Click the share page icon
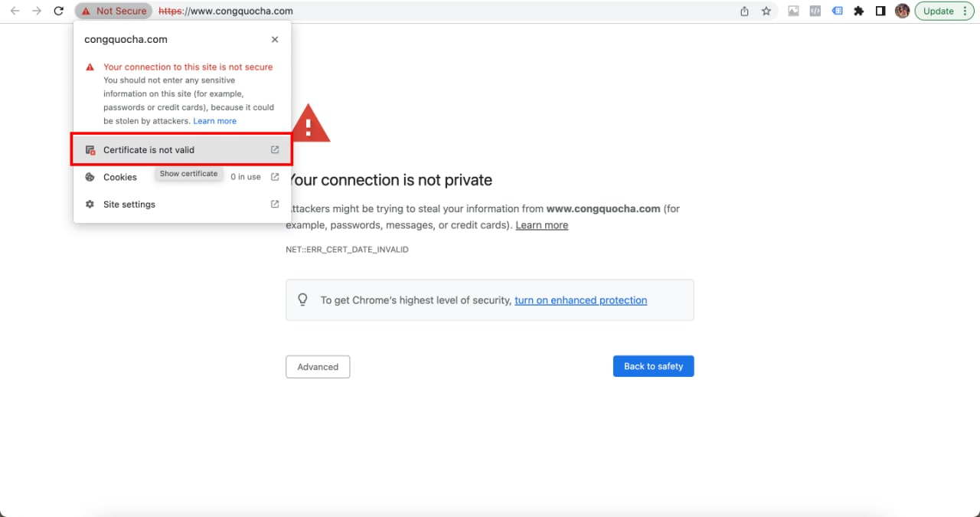This screenshot has height=517, width=980. coord(744,11)
